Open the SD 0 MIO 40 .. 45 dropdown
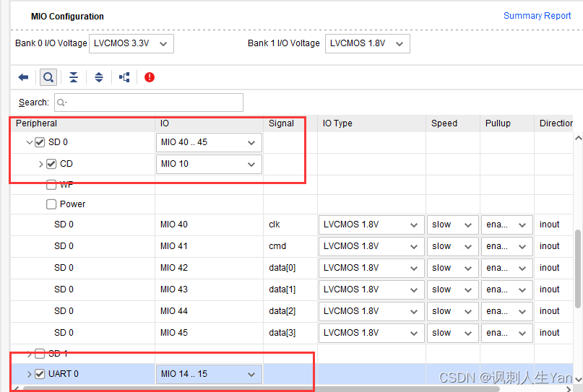Screen dimensions: 583x392 [x=209, y=142]
